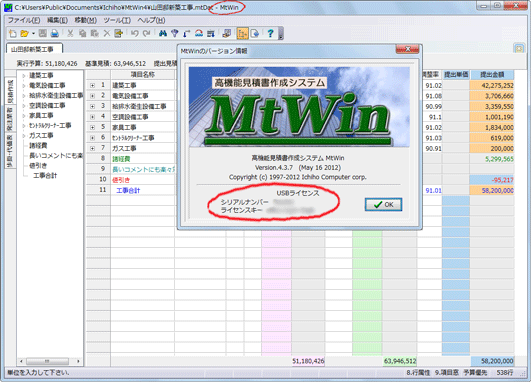Click the Paste toolbar icon
This screenshot has height=382, width=531.
(94, 33)
